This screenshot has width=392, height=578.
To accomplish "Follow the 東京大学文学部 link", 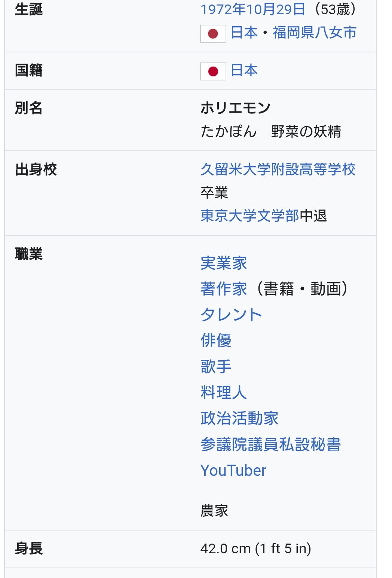I will (249, 215).
